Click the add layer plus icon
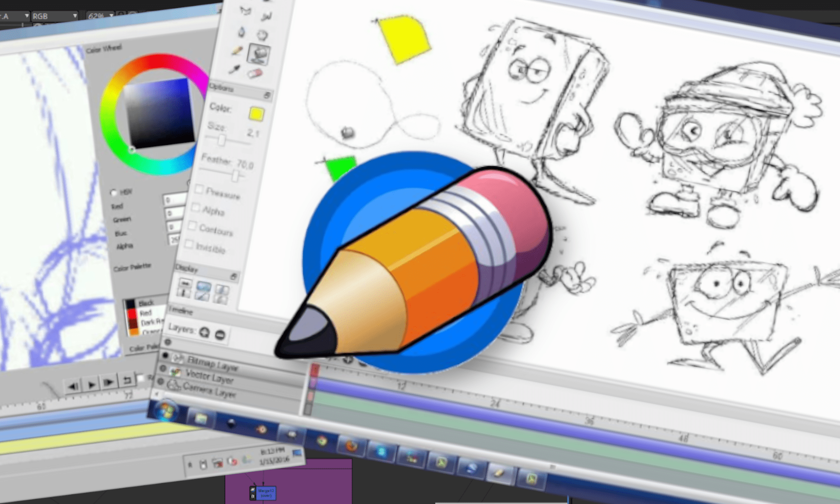 coord(205,332)
